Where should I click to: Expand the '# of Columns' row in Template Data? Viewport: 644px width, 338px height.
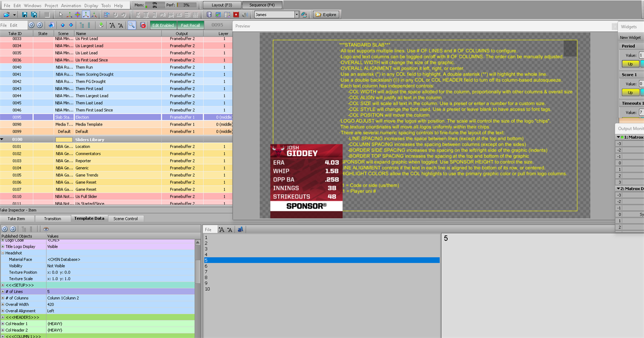(x=4, y=298)
